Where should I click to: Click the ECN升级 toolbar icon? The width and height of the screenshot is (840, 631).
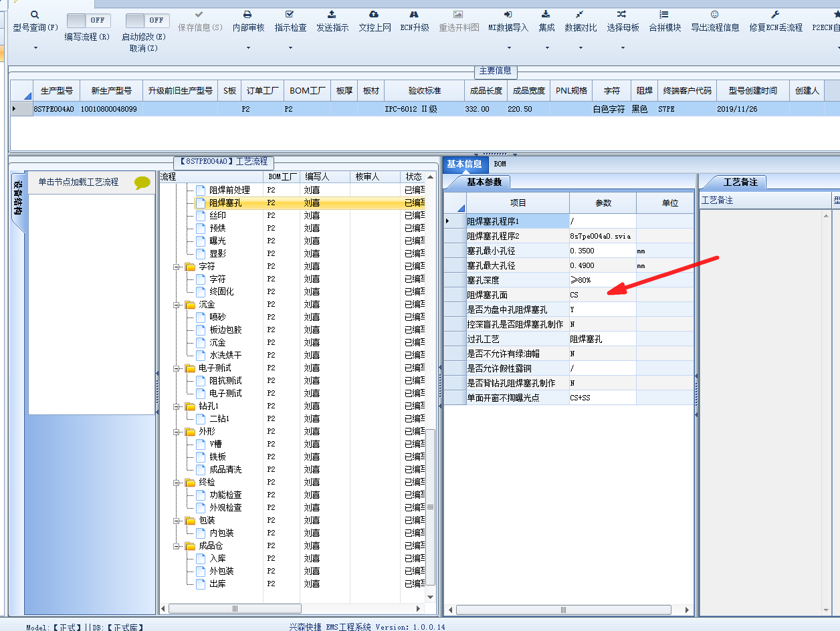414,14
